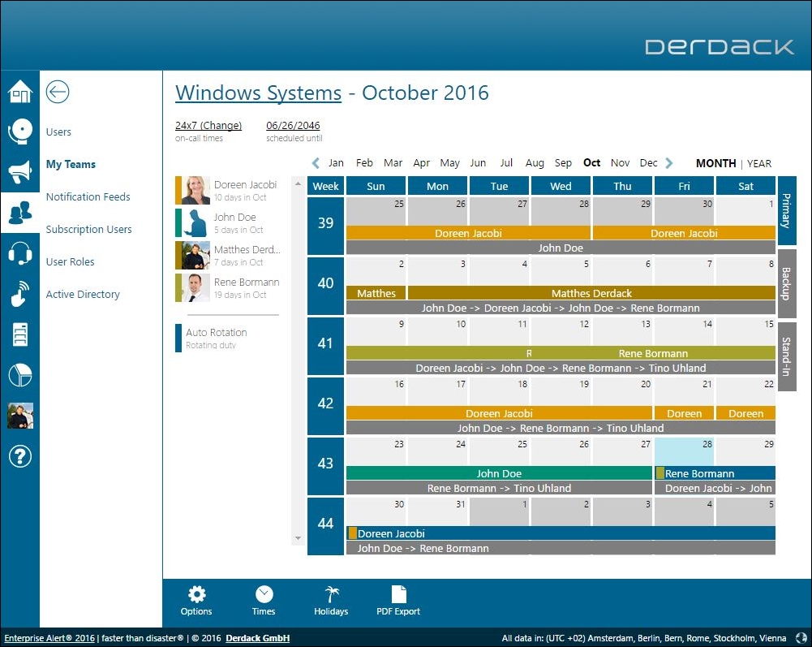Select the Users and Teams sidebar icon

coord(19,213)
